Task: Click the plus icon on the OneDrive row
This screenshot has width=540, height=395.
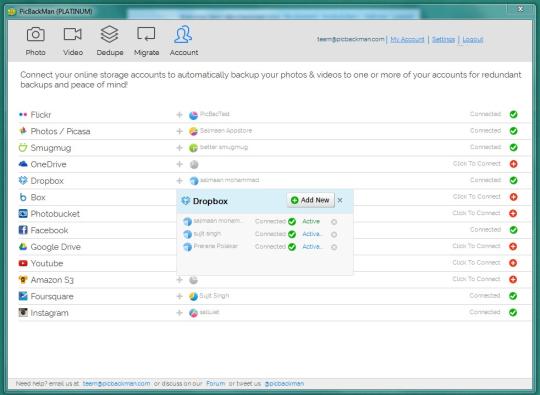Action: point(179,164)
